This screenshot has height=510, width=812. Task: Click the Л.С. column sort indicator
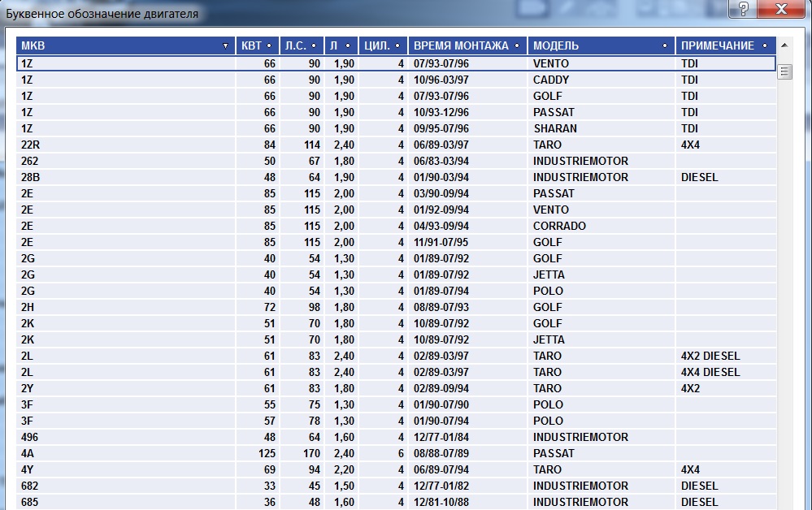[x=313, y=46]
